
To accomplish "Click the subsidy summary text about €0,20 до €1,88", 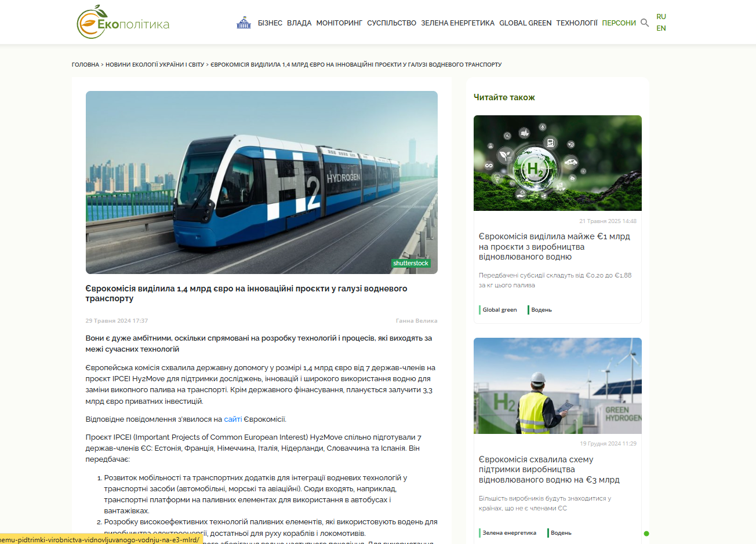I will (555, 280).
